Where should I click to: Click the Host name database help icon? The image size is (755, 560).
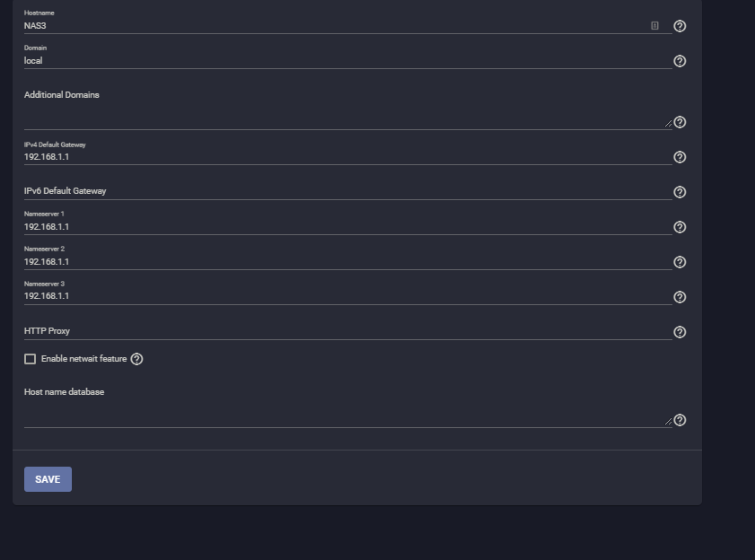tap(680, 420)
